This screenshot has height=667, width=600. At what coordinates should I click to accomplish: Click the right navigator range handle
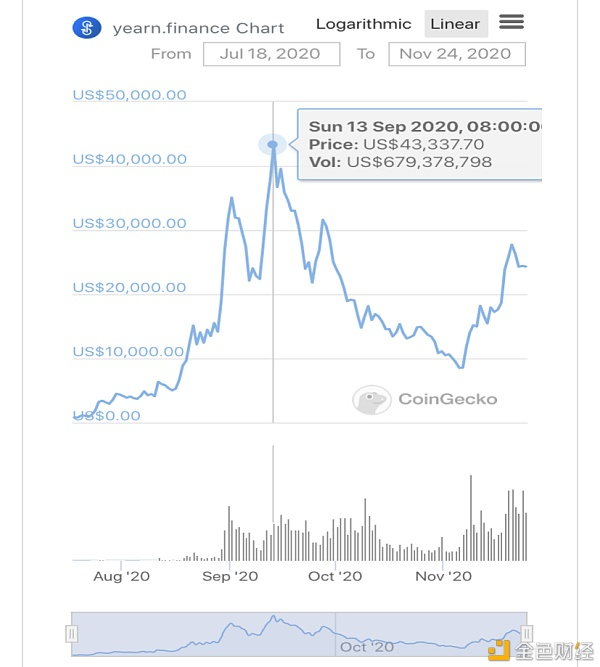[x=526, y=633]
